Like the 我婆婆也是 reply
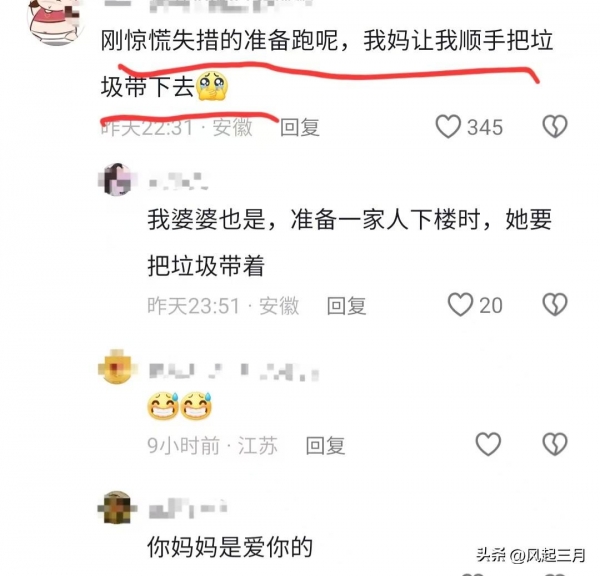600x576 pixels. pyautogui.click(x=460, y=305)
